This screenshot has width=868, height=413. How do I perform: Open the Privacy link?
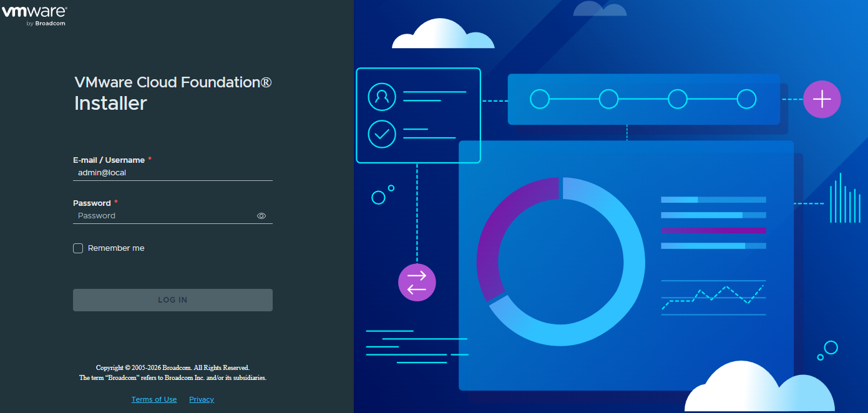(x=202, y=399)
